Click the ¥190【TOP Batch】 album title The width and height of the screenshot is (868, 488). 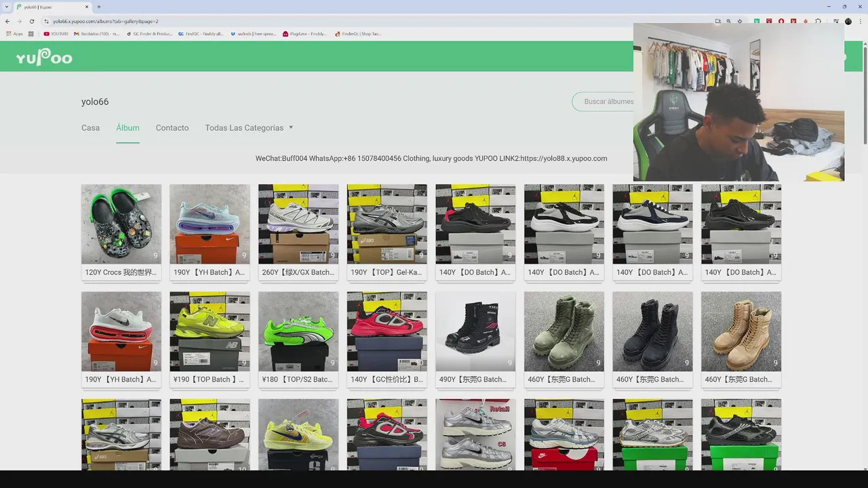point(210,380)
